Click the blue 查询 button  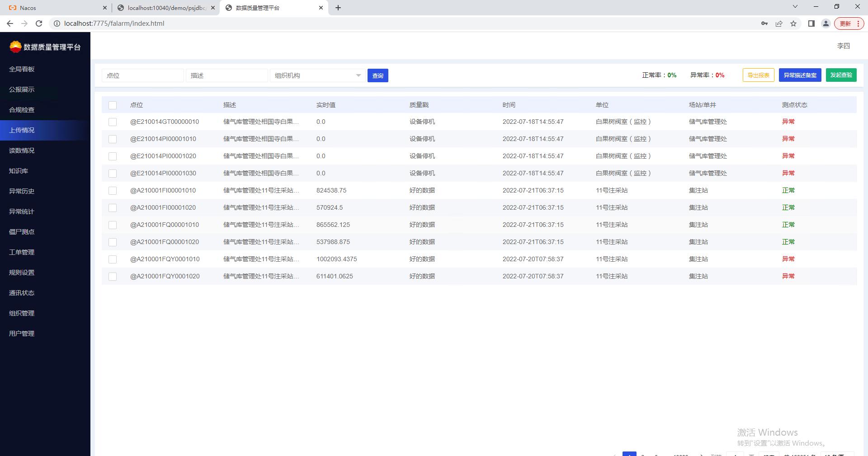[377, 75]
